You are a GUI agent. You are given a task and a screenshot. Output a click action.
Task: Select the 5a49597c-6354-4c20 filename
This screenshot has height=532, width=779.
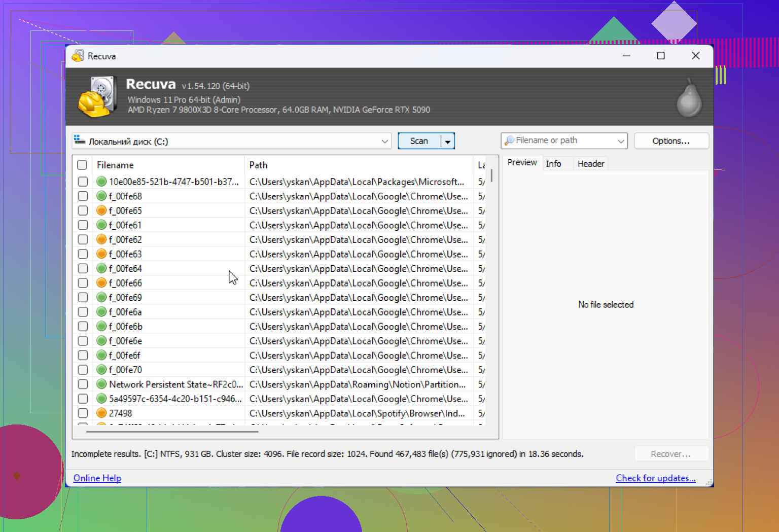175,399
